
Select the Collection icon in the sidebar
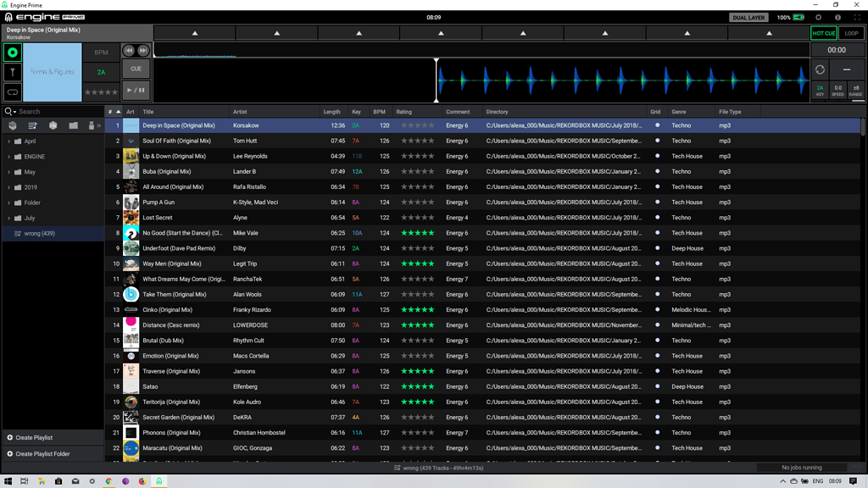tap(13, 125)
